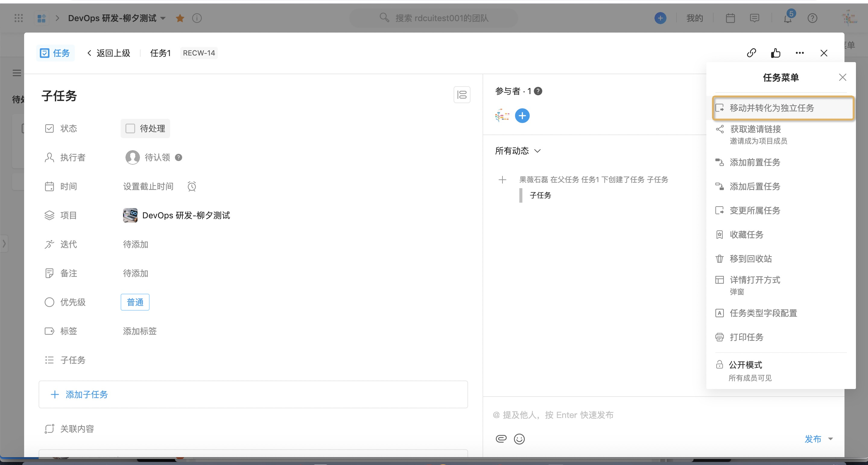This screenshot has width=868, height=465.
Task: Click the participant avatar under 参与者
Action: [502, 116]
